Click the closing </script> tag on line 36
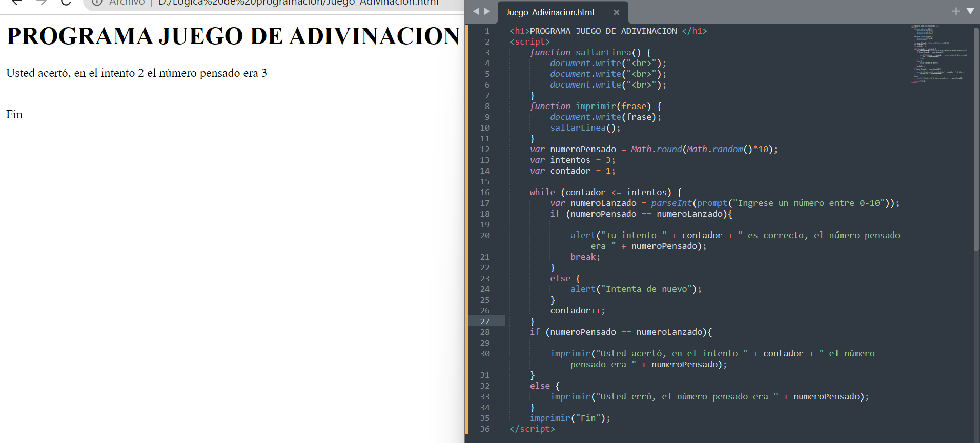The width and height of the screenshot is (980, 443). click(532, 429)
